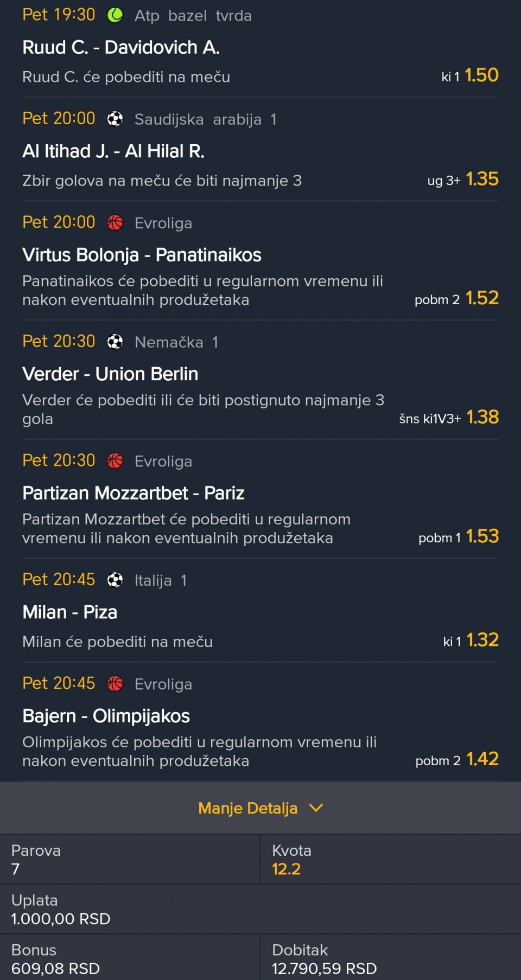Select the Virtus Bolonja - Panatinaikos match title
This screenshot has width=521, height=980.
(x=142, y=255)
